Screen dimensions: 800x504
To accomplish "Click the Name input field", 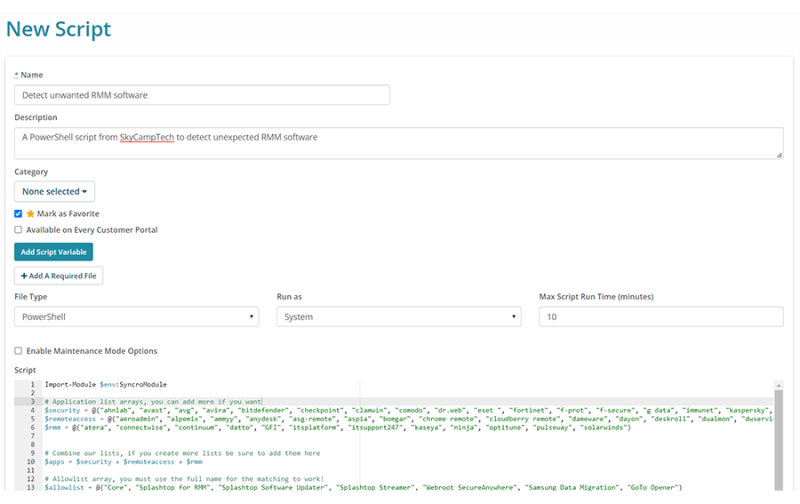I will coord(202,95).
